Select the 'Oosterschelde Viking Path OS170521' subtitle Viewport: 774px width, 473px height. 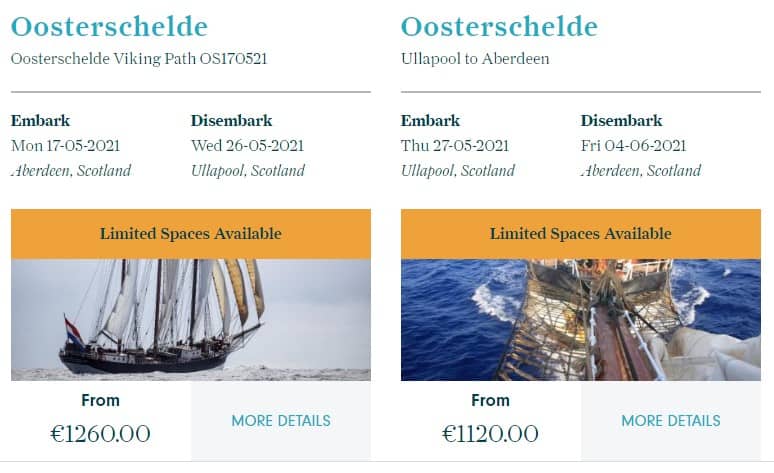[x=139, y=59]
